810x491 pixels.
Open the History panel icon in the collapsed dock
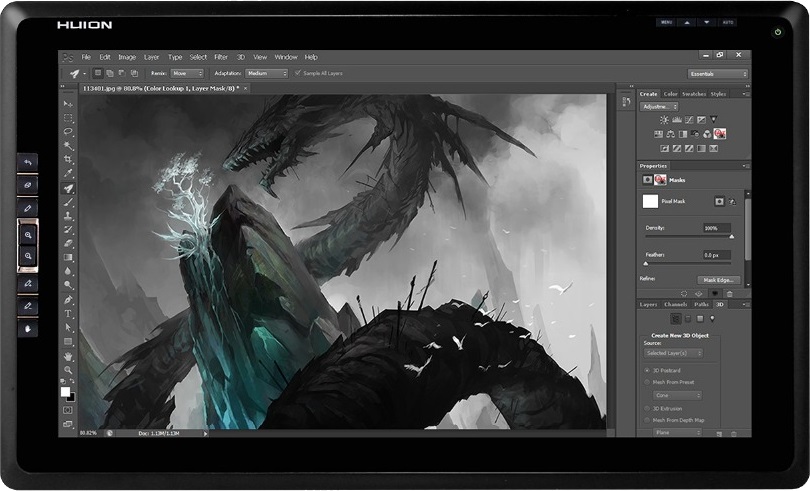626,102
